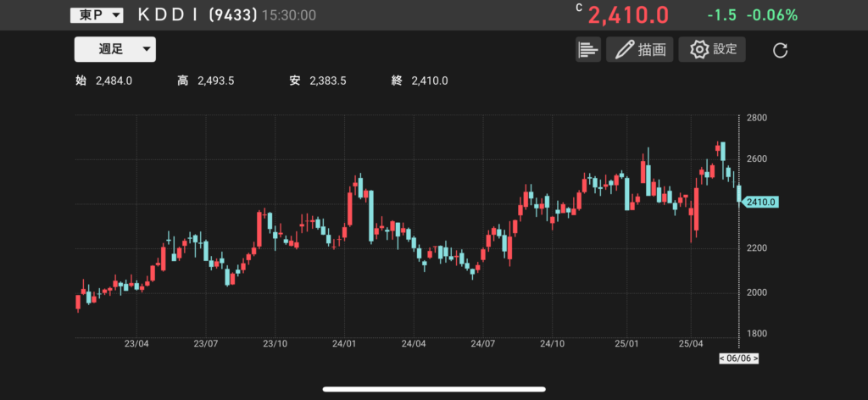
Task: Click the stock code (9433)
Action: [233, 15]
